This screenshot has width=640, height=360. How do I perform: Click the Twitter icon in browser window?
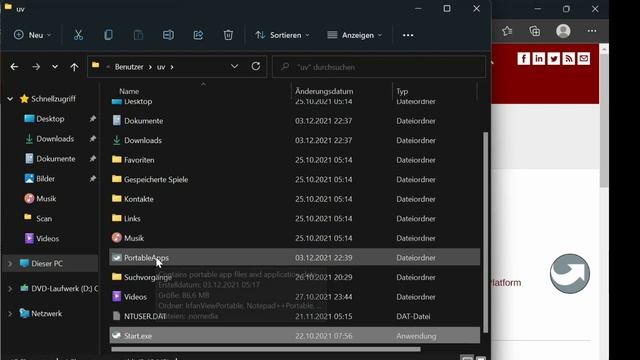tap(554, 58)
